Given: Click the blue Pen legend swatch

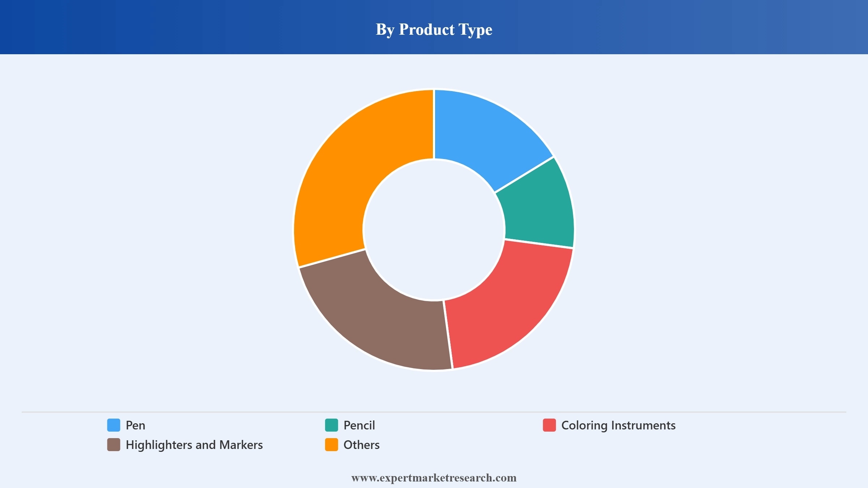Looking at the screenshot, I should pos(114,425).
